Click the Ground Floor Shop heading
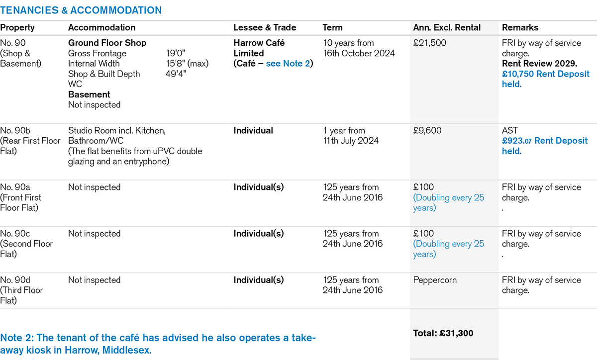 [107, 43]
